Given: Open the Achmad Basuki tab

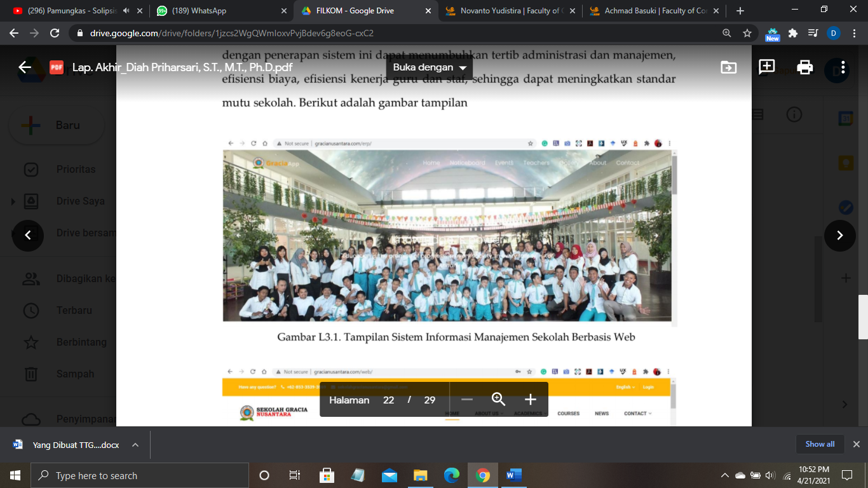Looking at the screenshot, I should click(x=654, y=11).
